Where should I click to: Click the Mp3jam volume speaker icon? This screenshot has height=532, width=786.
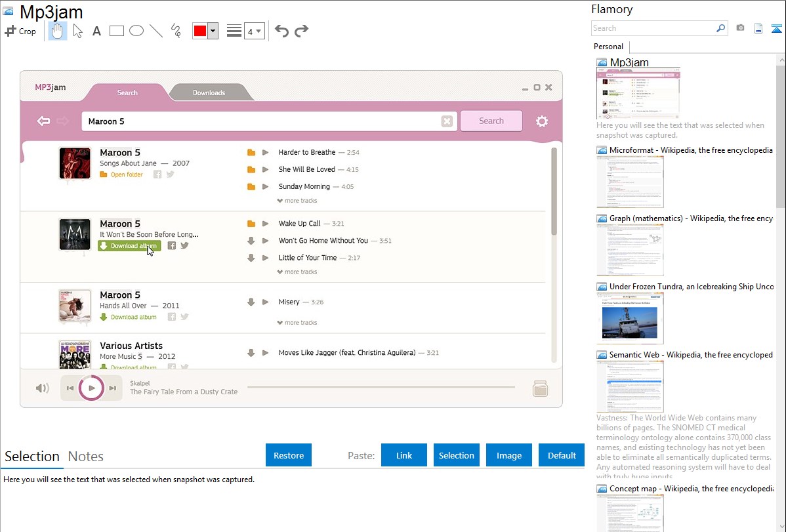(x=43, y=388)
